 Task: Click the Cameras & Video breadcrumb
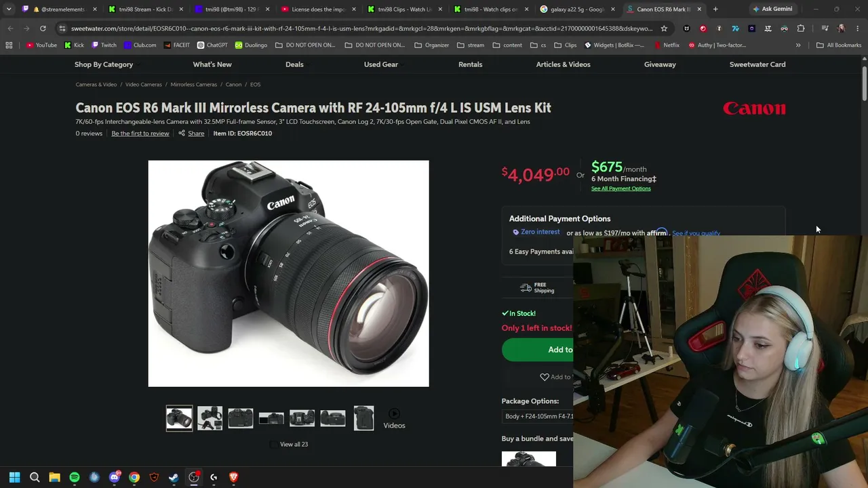coord(96,85)
